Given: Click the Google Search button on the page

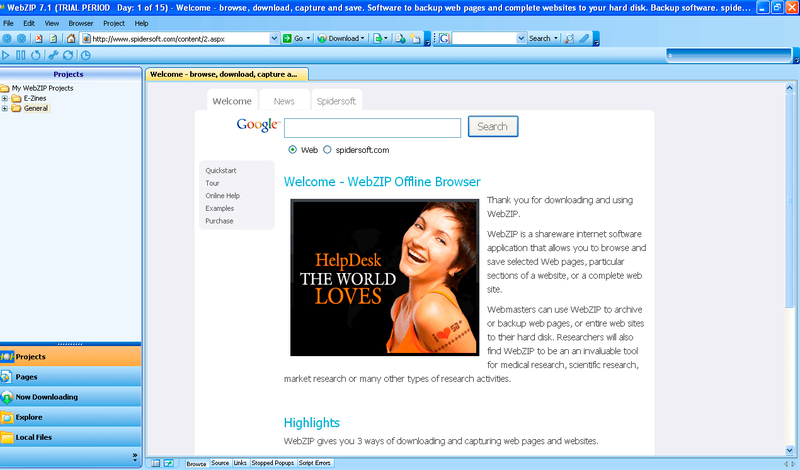Looking at the screenshot, I should tap(493, 127).
